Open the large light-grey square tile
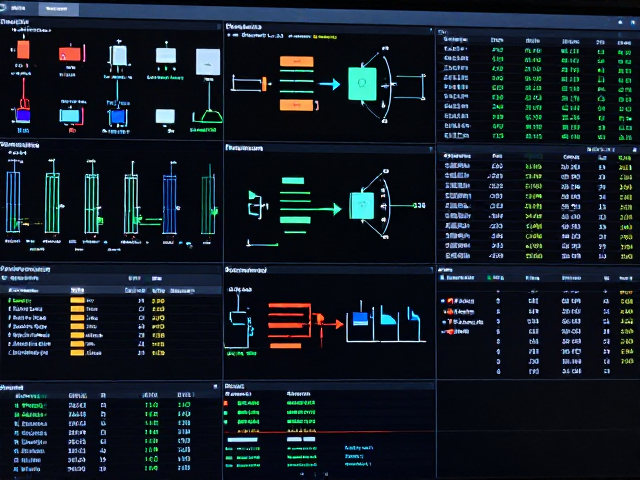 (208, 62)
